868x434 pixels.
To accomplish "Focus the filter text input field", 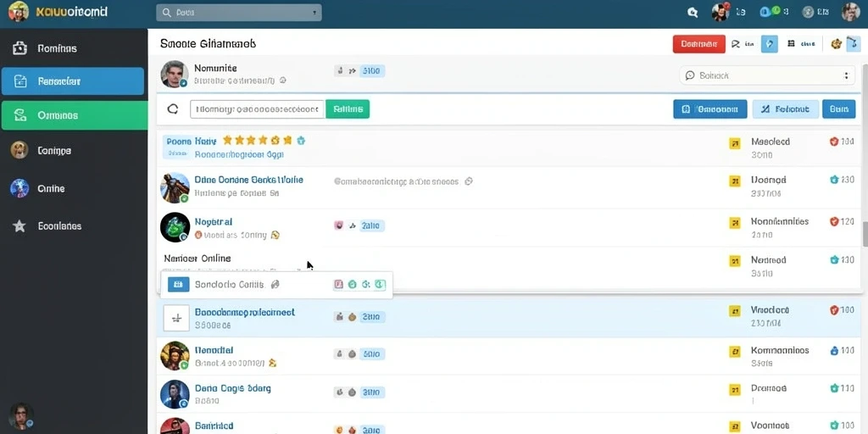I will tap(257, 109).
